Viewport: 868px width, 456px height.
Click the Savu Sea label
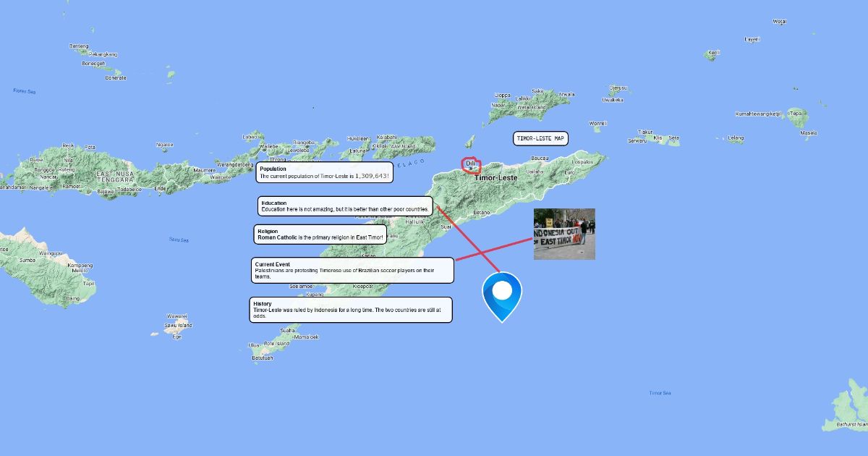coord(179,240)
